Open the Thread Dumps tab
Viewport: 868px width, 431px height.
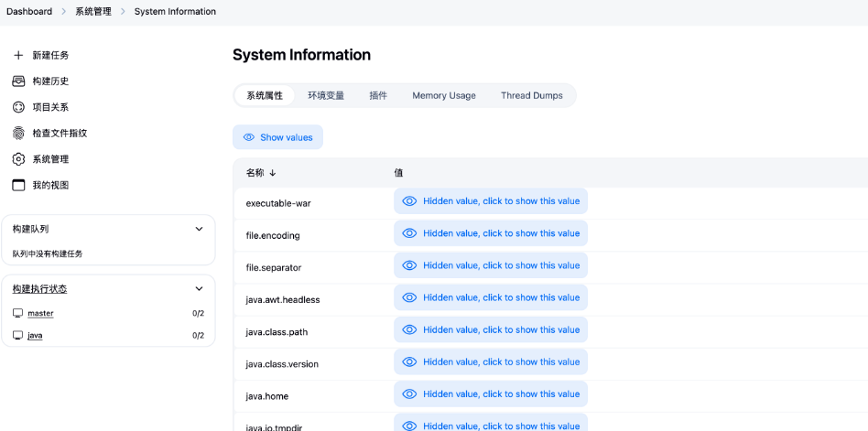(x=531, y=95)
